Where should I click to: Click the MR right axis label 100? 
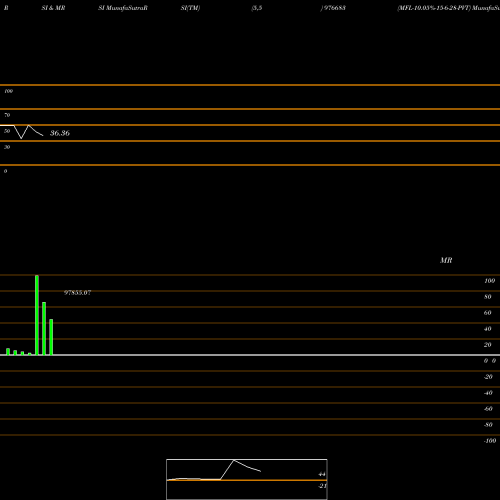(489, 281)
